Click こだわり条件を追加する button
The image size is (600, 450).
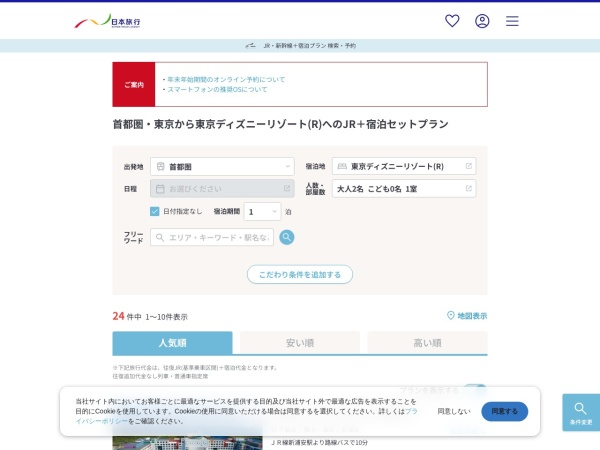coord(300,274)
